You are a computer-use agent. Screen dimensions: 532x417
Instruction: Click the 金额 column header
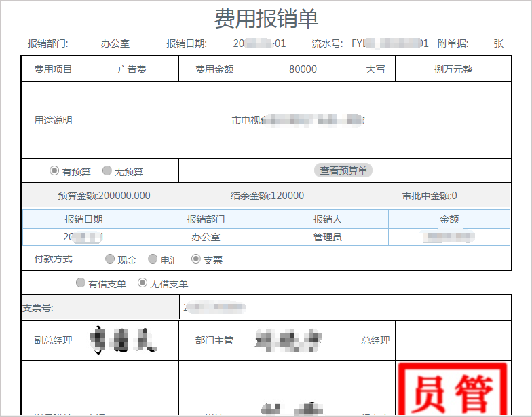point(449,219)
